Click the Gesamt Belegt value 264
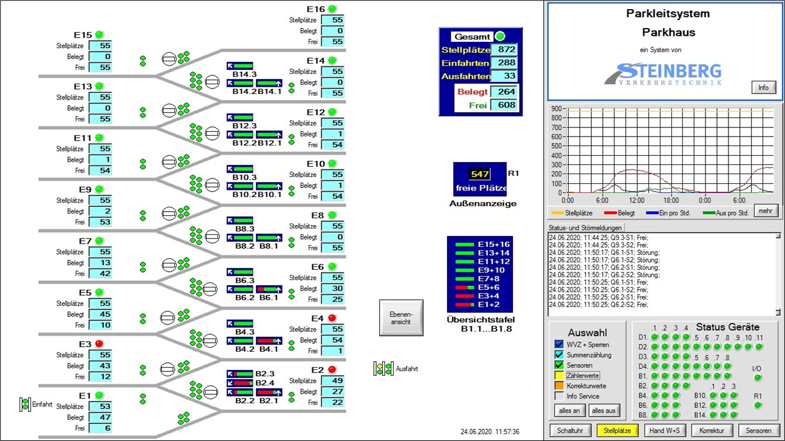The width and height of the screenshot is (785, 441). pos(505,92)
